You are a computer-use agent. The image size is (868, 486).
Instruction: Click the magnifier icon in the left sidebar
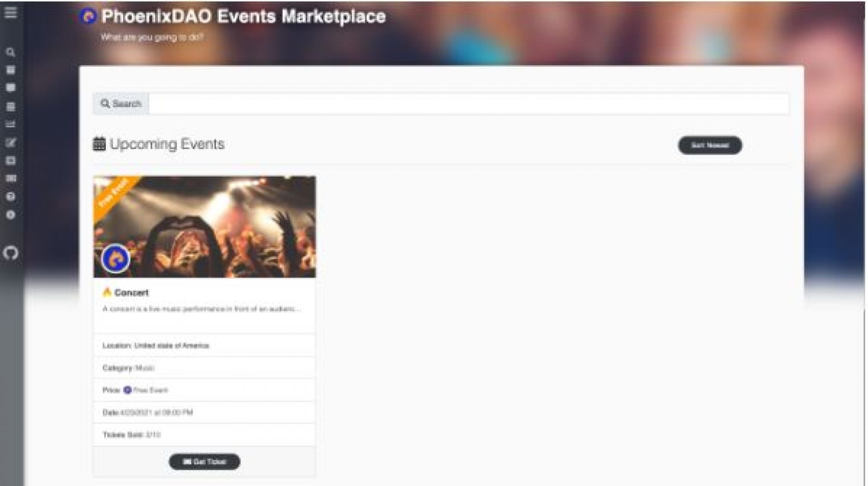[10, 52]
